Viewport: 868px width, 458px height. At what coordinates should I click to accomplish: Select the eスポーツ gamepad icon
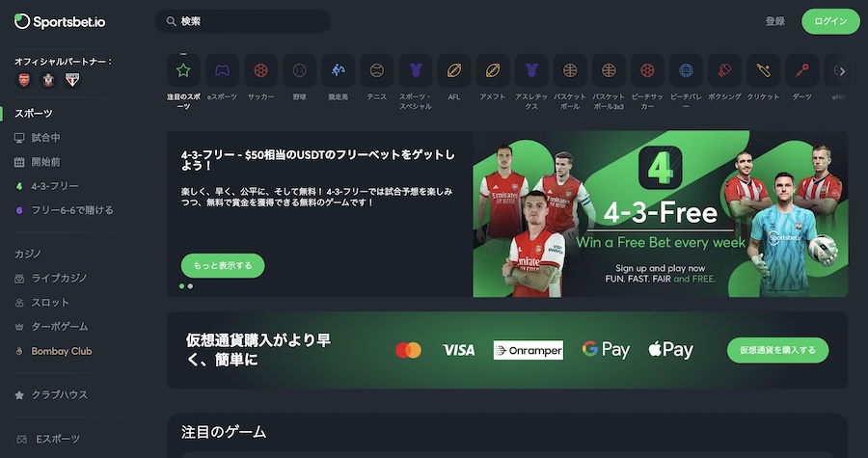(x=222, y=70)
